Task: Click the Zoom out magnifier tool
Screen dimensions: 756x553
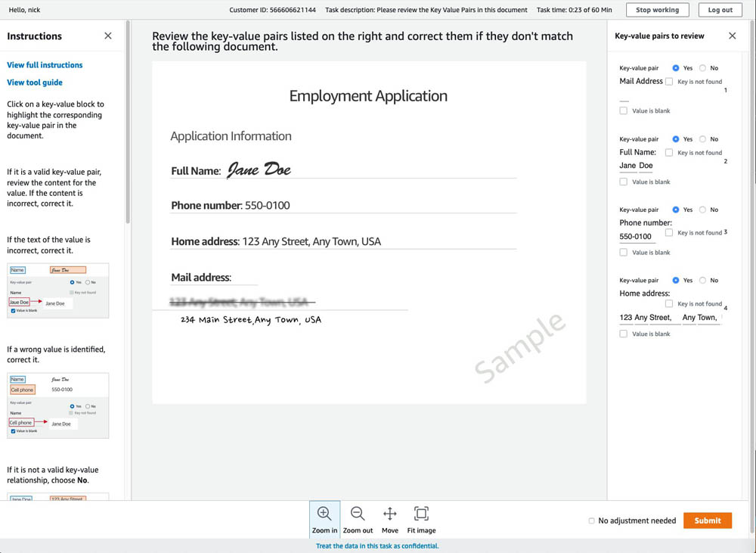Action: click(x=358, y=519)
